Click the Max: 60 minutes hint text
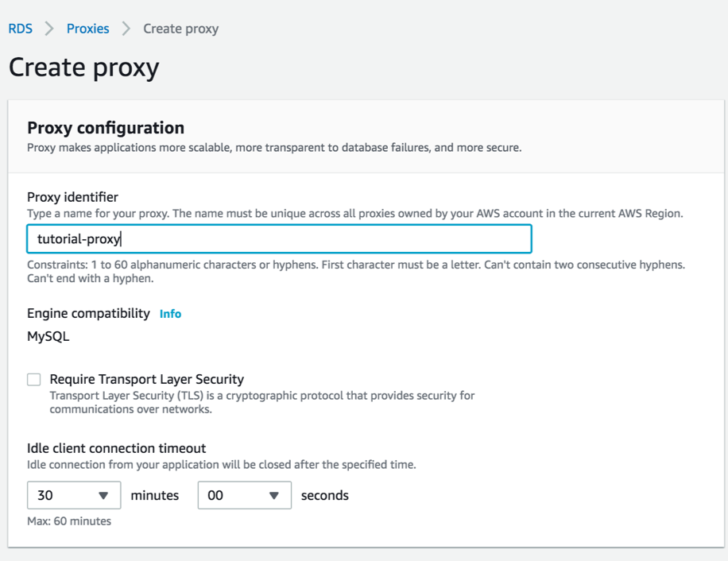 pyautogui.click(x=69, y=521)
